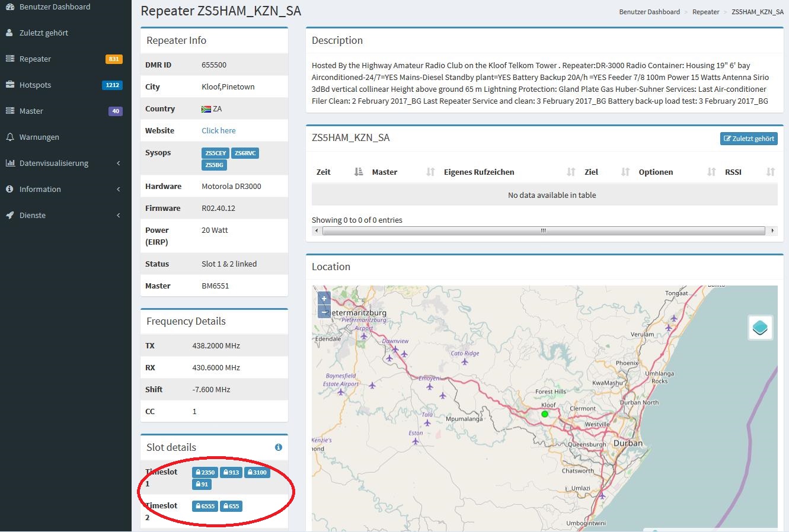Click talkgroup 6555 on Timeslot 2
The image size is (789, 532).
[205, 506]
